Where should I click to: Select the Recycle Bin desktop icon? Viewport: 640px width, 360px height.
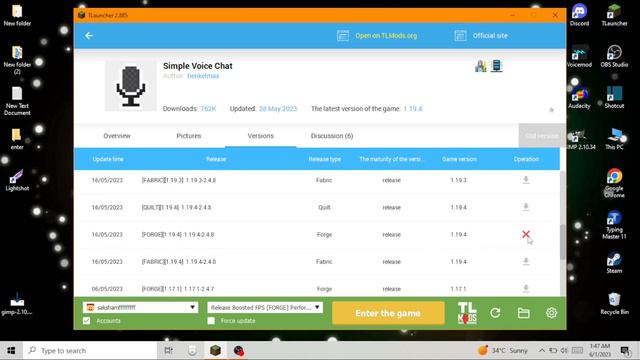click(614, 303)
